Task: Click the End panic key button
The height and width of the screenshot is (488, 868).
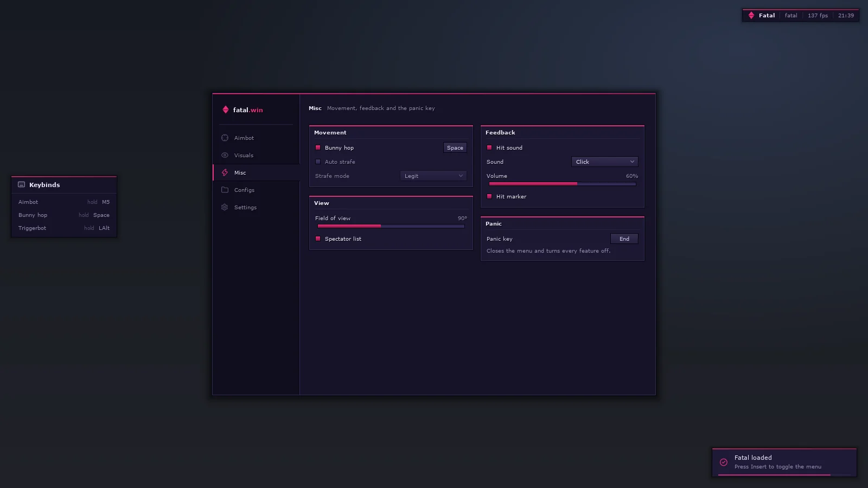Action: point(624,239)
